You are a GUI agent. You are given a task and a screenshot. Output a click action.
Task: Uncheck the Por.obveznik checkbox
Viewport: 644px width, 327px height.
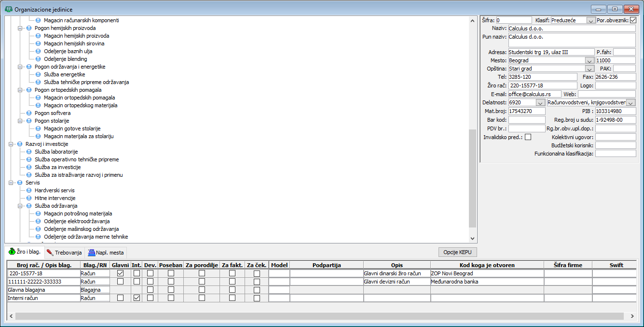tap(633, 20)
